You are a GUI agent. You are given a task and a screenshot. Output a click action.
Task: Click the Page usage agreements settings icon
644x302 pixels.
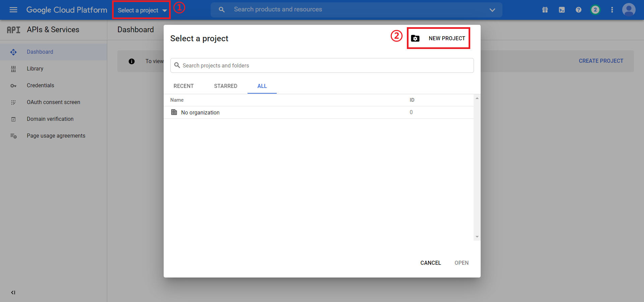click(13, 136)
